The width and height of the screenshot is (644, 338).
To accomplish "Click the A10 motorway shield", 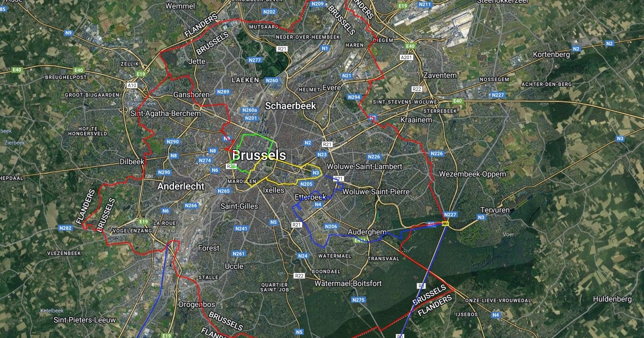I will click(x=131, y=85).
